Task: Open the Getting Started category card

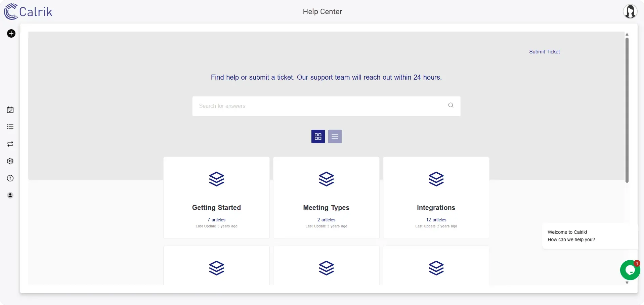Action: (x=216, y=198)
